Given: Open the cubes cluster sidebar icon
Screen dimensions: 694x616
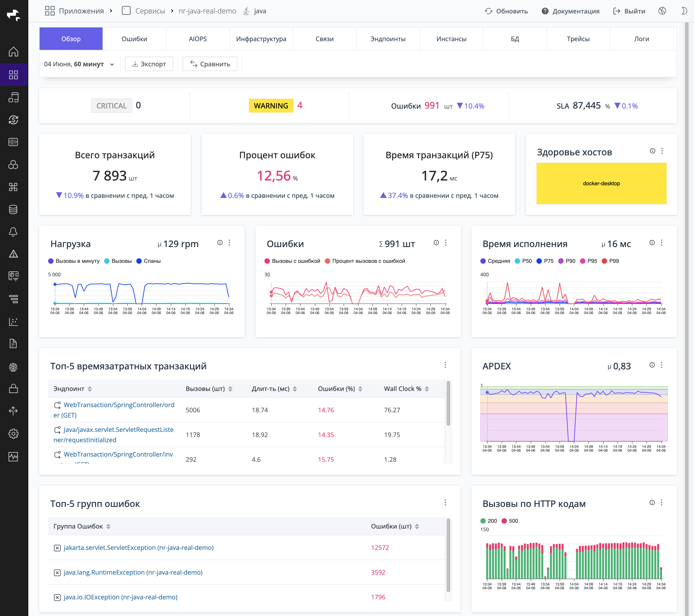Looking at the screenshot, I should [x=13, y=165].
